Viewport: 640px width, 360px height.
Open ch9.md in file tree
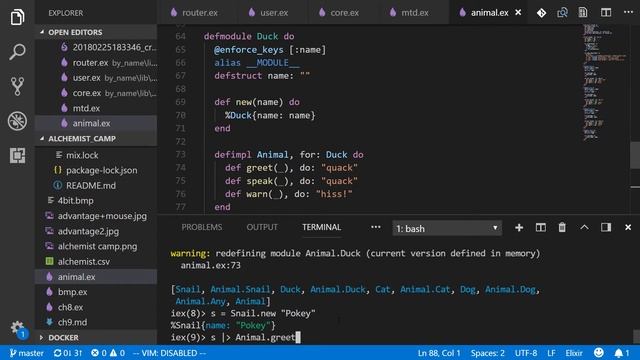click(x=96, y=322)
